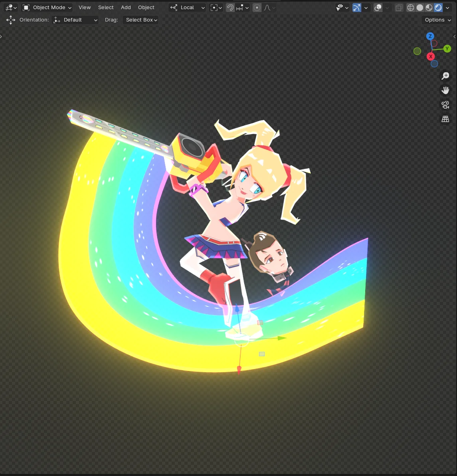The height and width of the screenshot is (476, 457).
Task: Expand the Orientation Default dropdown
Action: [x=75, y=20]
